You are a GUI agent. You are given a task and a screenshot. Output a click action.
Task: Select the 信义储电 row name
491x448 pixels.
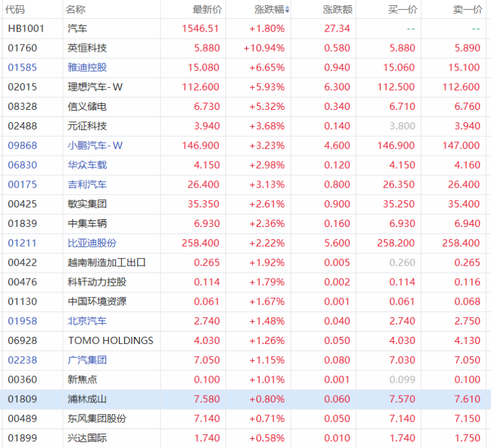click(x=87, y=107)
